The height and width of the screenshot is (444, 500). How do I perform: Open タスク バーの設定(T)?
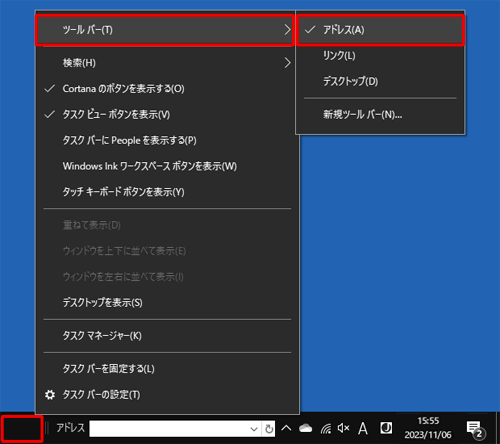tap(167, 395)
